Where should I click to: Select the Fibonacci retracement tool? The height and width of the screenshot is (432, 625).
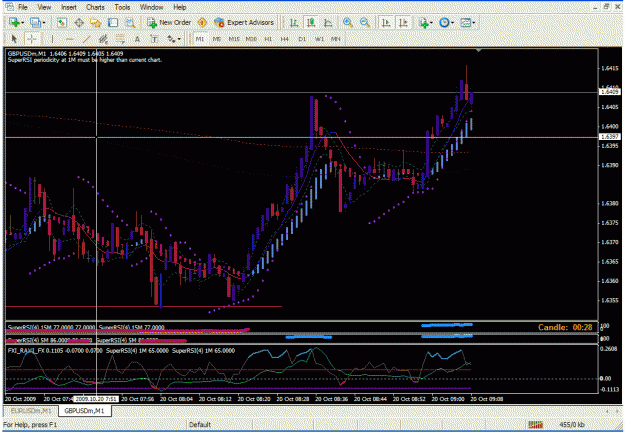point(120,39)
